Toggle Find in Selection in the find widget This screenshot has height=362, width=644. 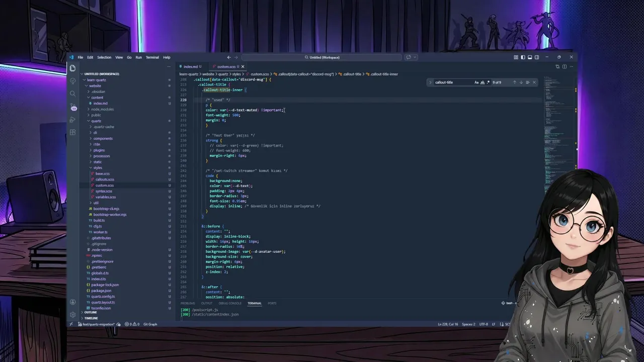(x=527, y=82)
